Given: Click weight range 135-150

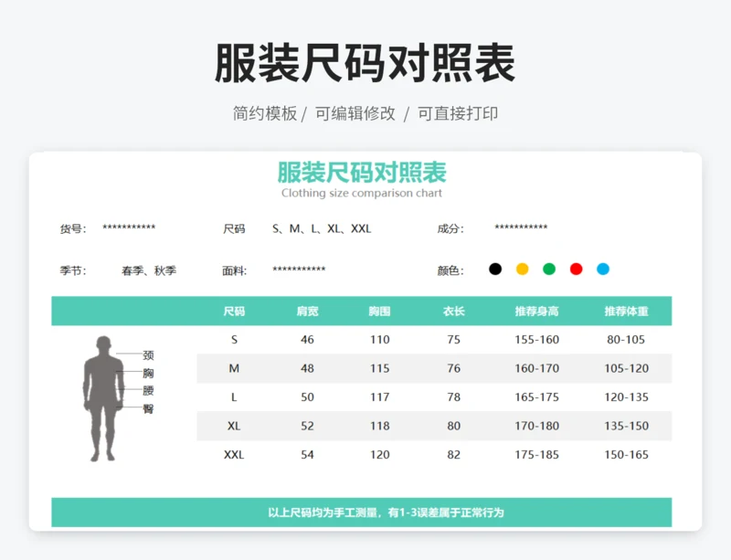Looking at the screenshot, I should coord(627,426).
